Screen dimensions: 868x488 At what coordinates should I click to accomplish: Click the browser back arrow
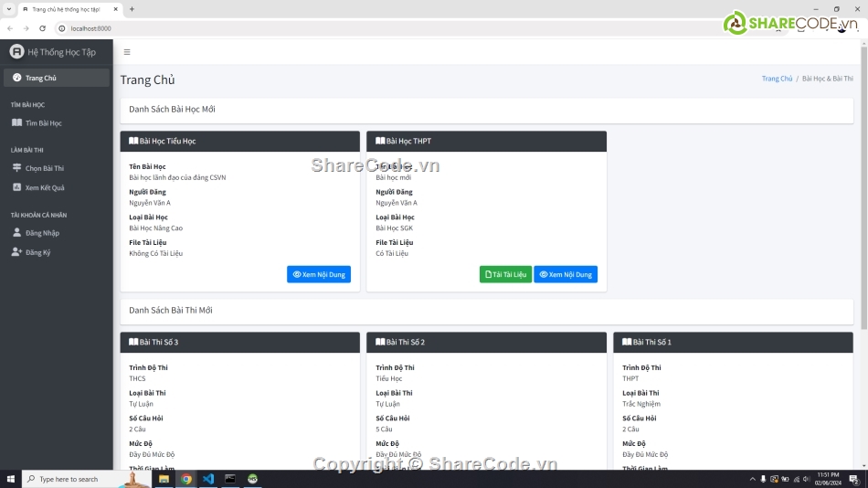(10, 28)
